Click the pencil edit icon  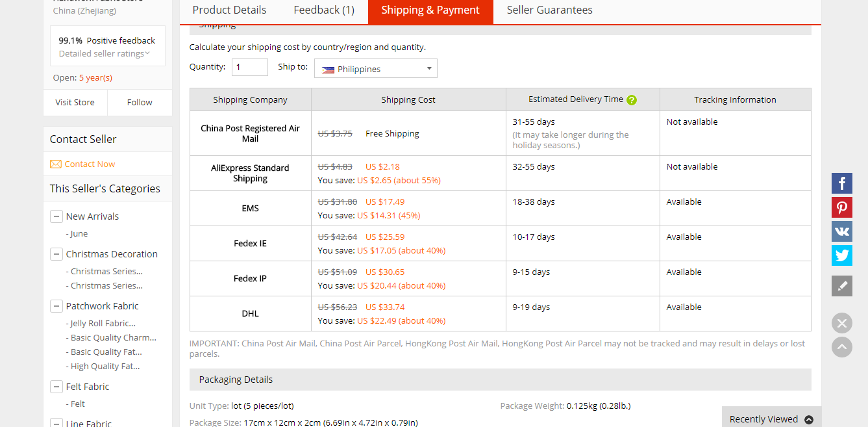coord(842,286)
